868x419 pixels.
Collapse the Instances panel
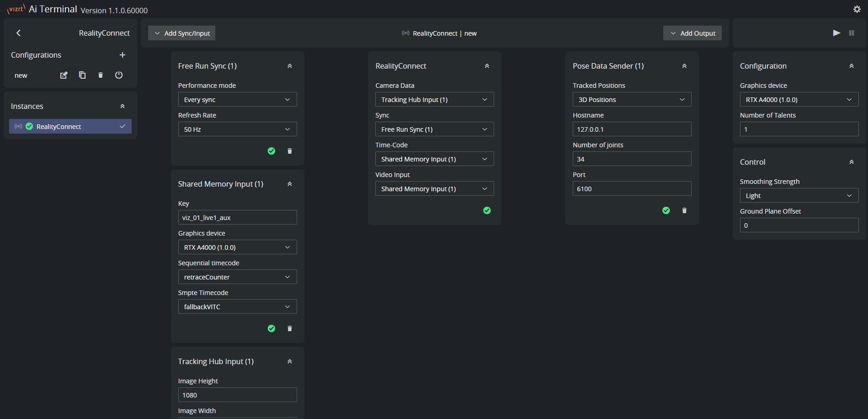tap(122, 106)
